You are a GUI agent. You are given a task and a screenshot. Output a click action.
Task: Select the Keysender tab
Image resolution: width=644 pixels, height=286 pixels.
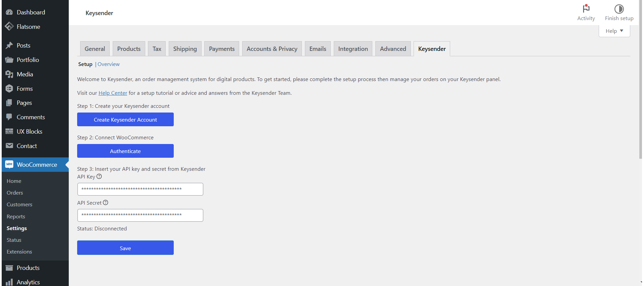[432, 49]
